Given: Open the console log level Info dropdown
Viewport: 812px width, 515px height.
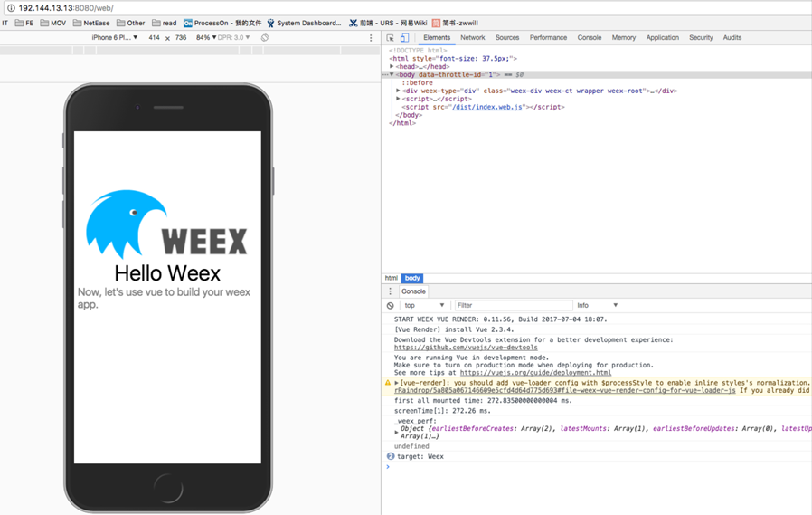Looking at the screenshot, I should pos(598,306).
